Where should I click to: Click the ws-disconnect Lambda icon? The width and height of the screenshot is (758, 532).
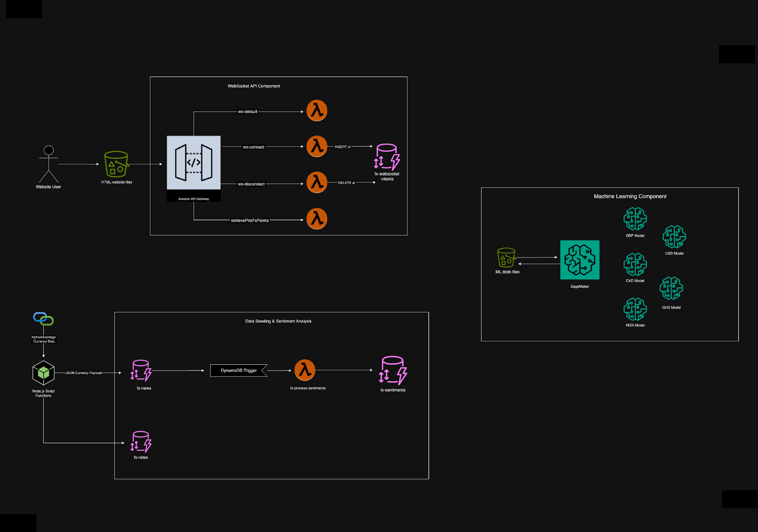coord(316,182)
